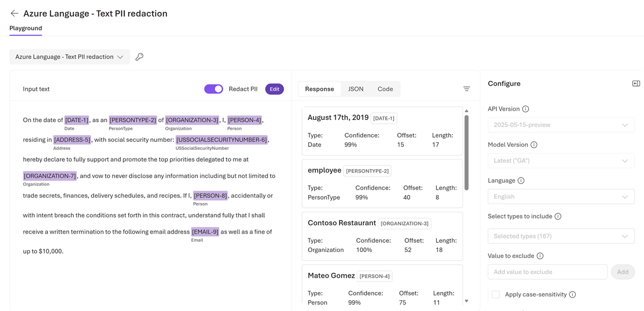Viewport: 644px width, 311px height.
Task: Check the Apply case-sensitivity checkbox
Action: (x=496, y=294)
